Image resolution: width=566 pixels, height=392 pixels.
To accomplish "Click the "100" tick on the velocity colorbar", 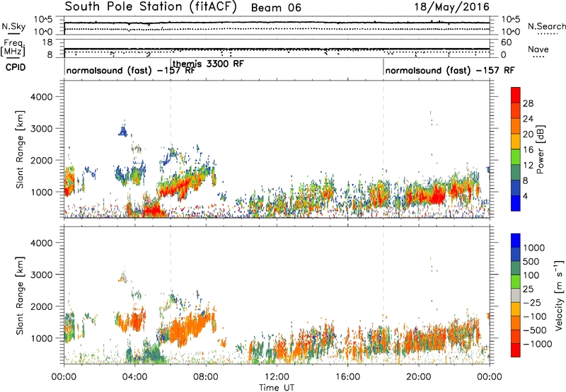I will [x=531, y=275].
